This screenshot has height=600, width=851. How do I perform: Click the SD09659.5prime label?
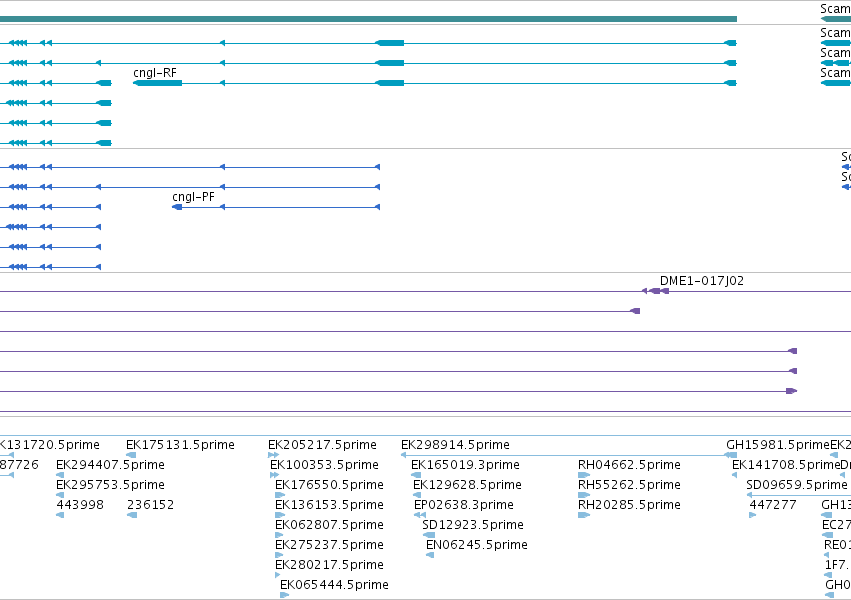point(797,485)
